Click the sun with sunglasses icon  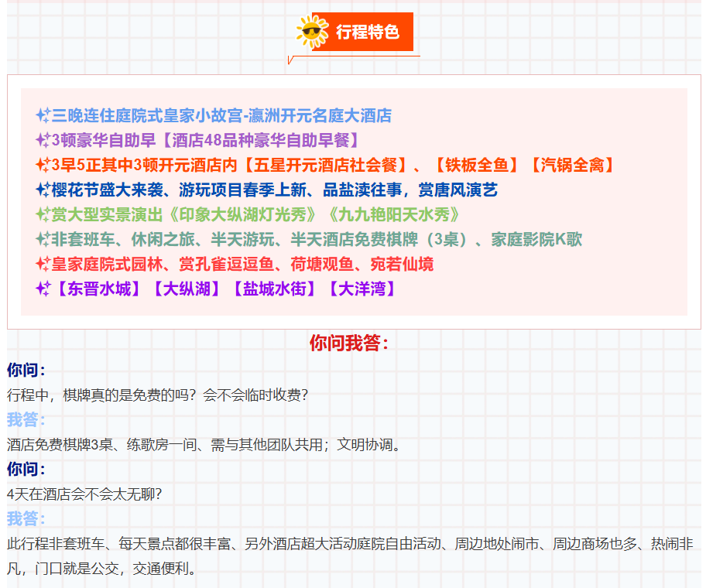pos(313,32)
